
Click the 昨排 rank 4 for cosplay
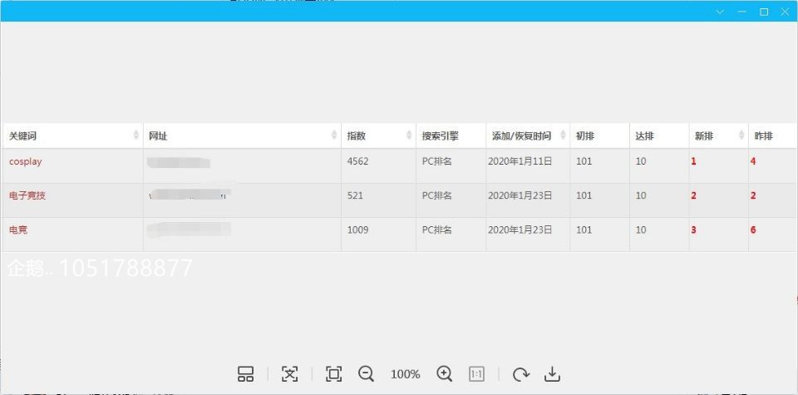tap(753, 162)
